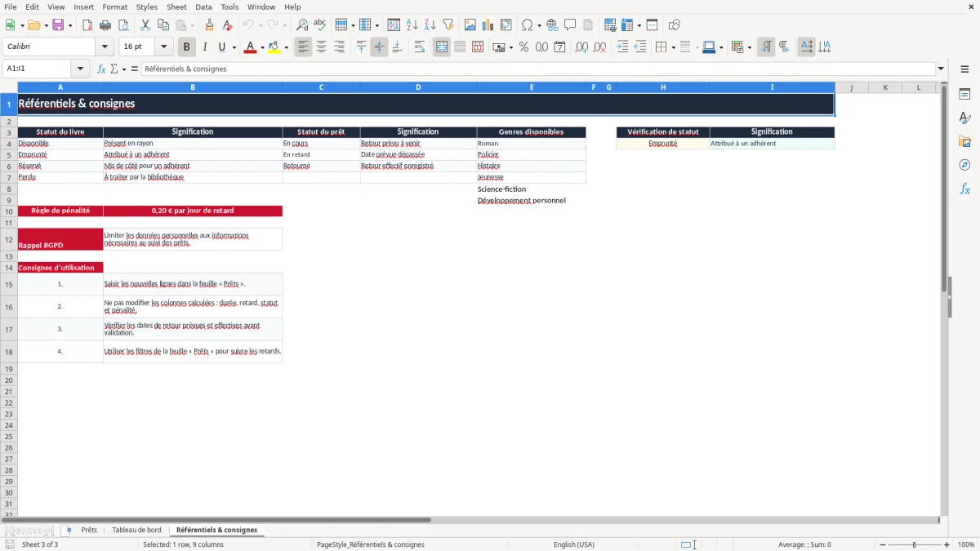Expand the formula bar arrow
Viewport: 980px width, 551px height.
tap(941, 69)
